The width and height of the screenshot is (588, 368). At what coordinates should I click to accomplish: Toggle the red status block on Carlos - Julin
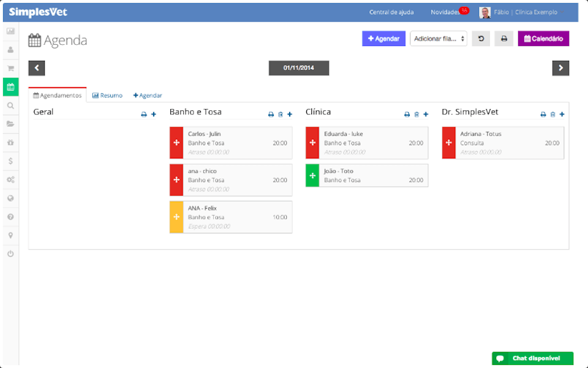176,142
